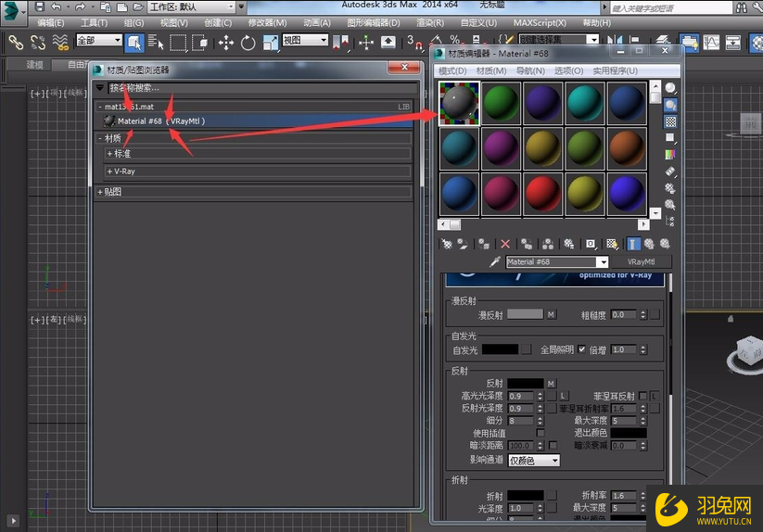
Task: Open the Material #68 name dropdown
Action: click(x=603, y=262)
